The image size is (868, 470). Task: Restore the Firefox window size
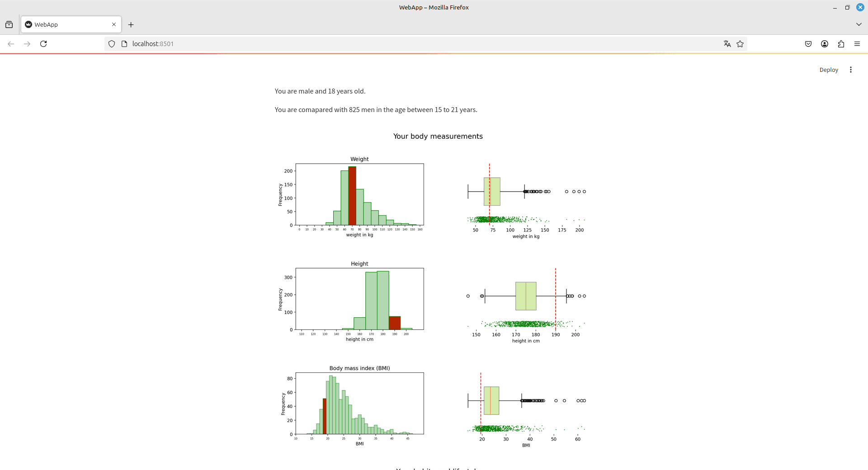(847, 8)
